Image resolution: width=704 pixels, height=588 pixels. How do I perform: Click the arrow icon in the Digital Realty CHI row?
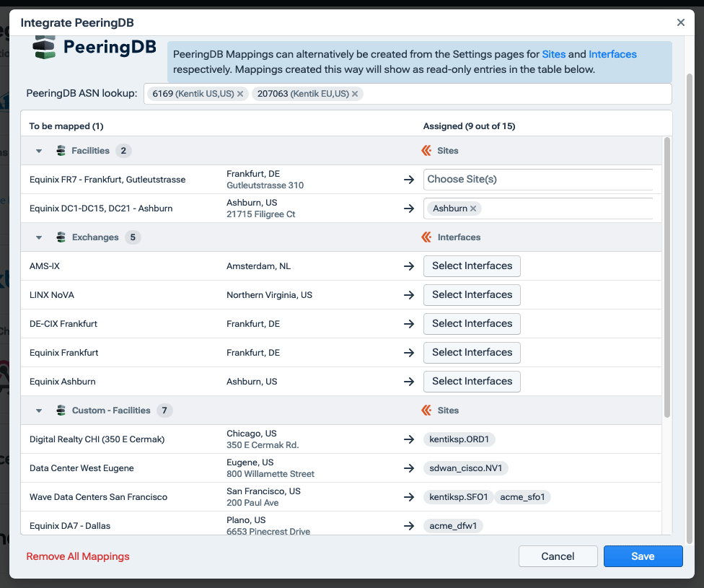click(409, 439)
